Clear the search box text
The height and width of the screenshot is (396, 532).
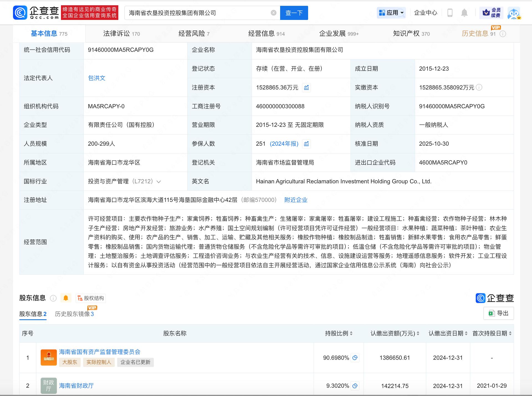[273, 13]
